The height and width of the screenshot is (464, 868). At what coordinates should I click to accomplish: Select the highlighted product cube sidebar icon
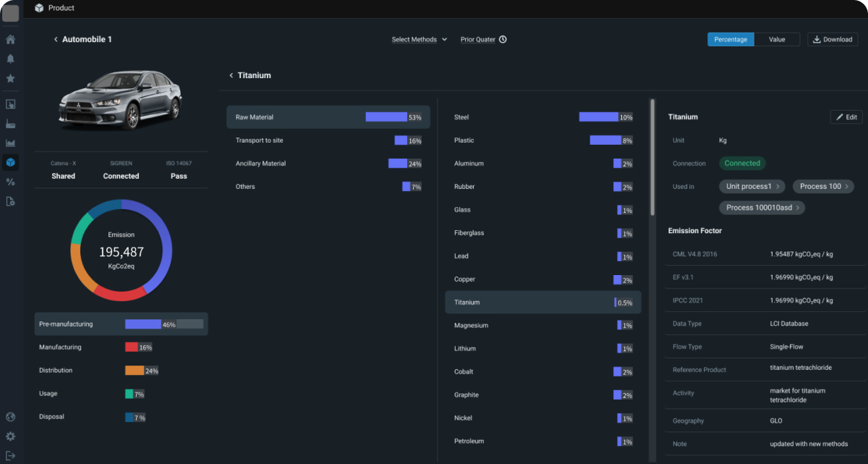[10, 162]
